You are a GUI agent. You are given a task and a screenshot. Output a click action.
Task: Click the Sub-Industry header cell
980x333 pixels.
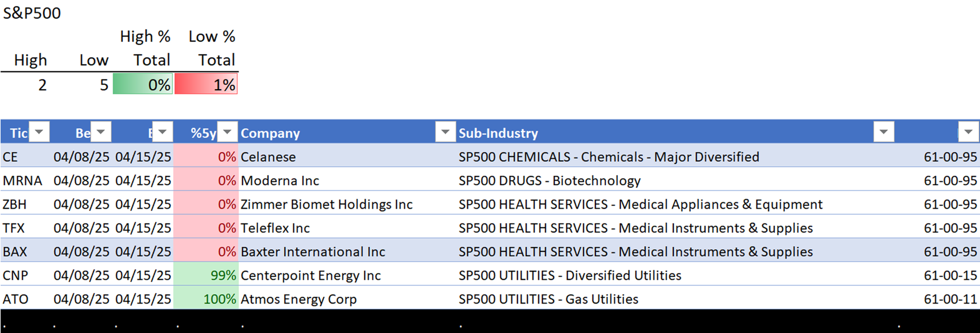[676, 132]
